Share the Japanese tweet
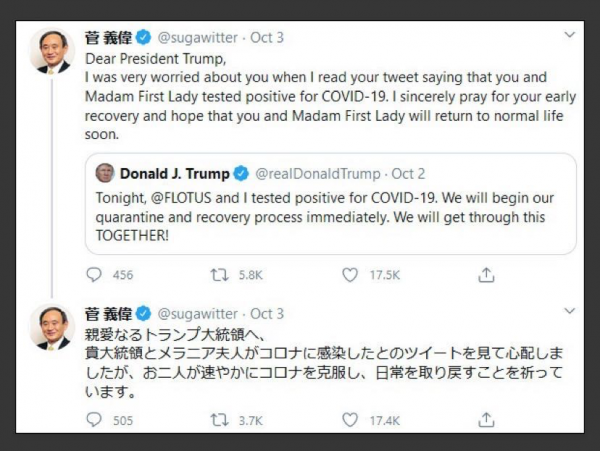 click(x=486, y=420)
